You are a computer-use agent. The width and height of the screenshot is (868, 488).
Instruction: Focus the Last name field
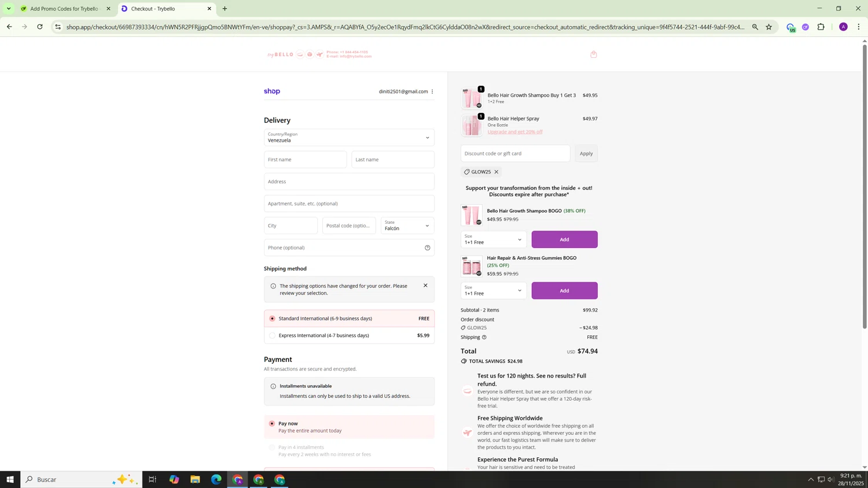pos(393,160)
